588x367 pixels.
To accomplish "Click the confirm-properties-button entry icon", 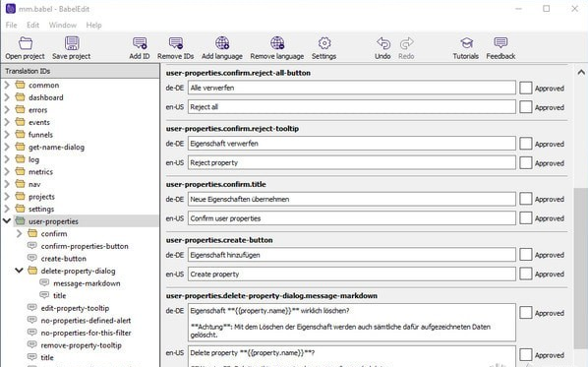I will tap(32, 246).
